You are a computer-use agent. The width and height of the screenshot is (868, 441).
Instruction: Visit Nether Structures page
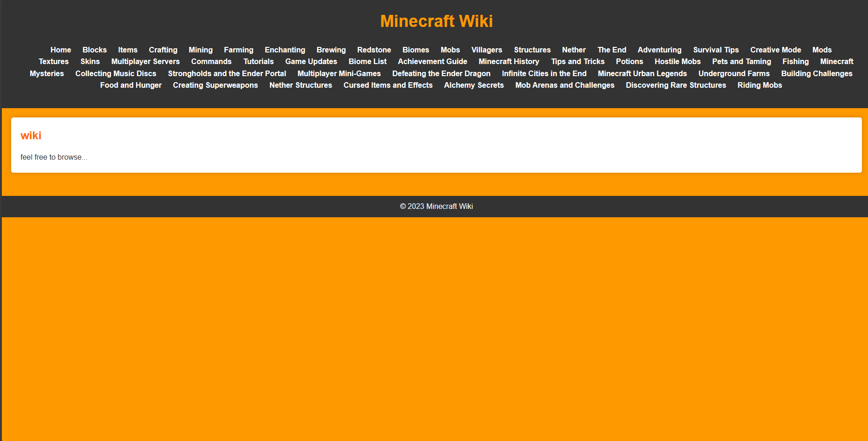click(x=301, y=85)
